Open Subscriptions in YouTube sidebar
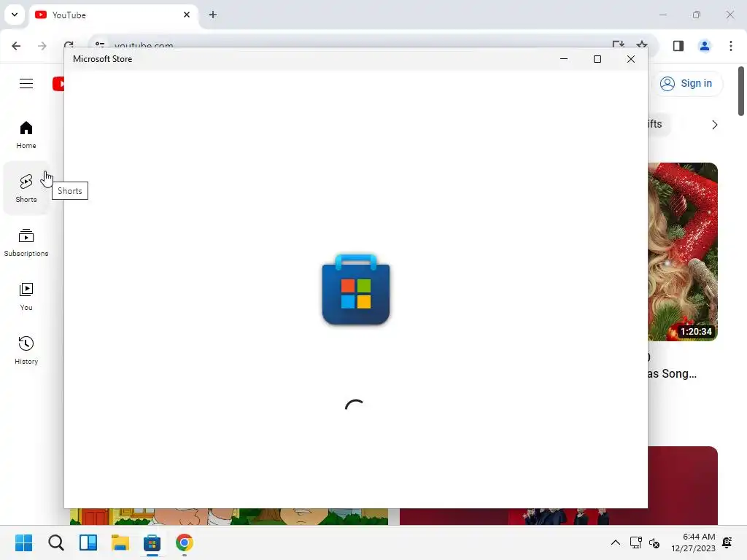 coord(26,242)
